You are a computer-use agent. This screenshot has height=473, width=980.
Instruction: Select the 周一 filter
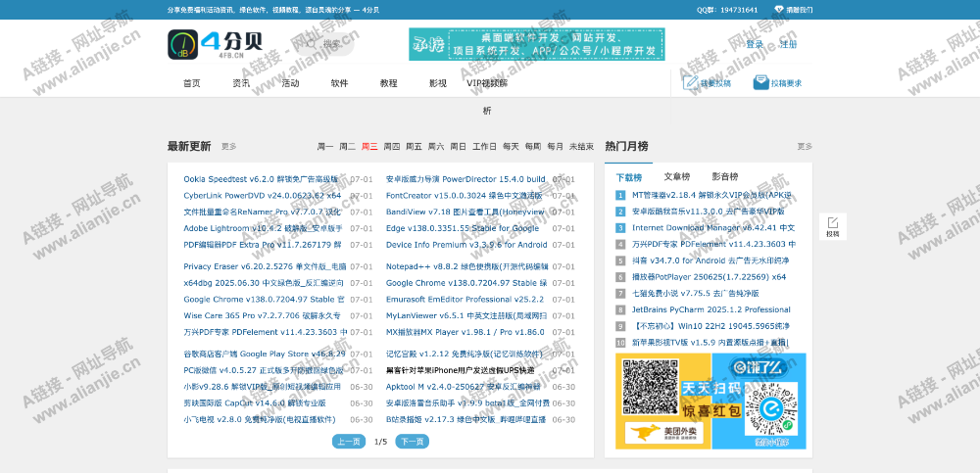[x=325, y=146]
